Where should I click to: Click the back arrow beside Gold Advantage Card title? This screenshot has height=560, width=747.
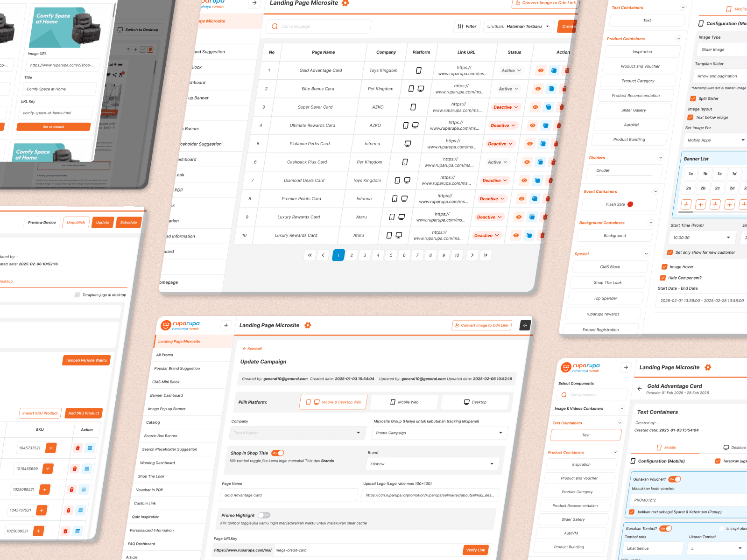[639, 388]
